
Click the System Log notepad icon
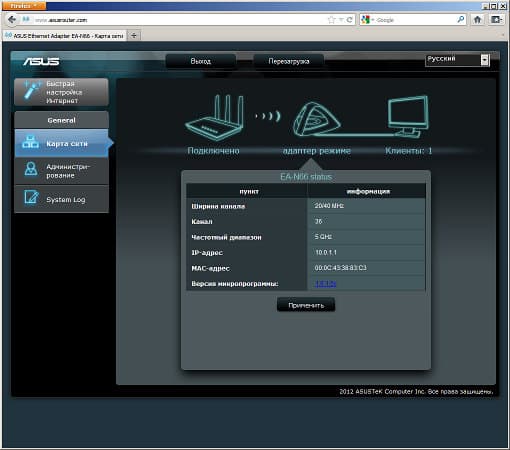[x=31, y=196]
